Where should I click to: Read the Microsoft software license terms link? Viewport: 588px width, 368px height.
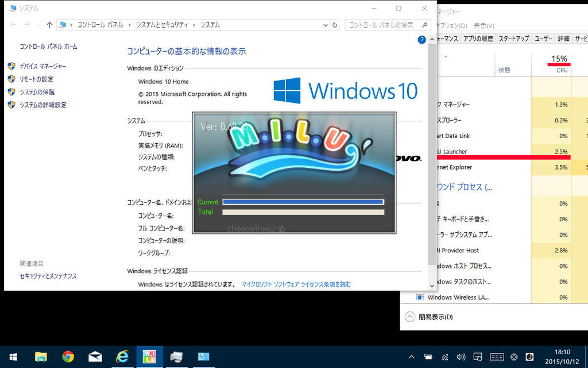click(296, 284)
